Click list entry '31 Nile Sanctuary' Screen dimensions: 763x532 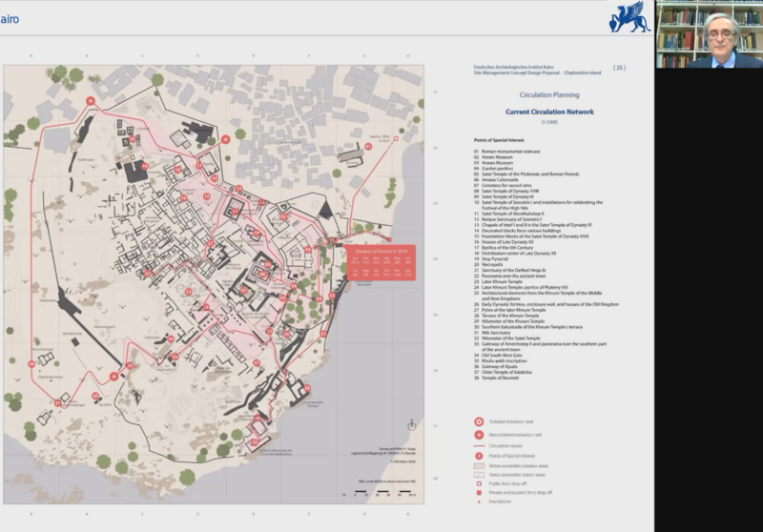coord(492,333)
